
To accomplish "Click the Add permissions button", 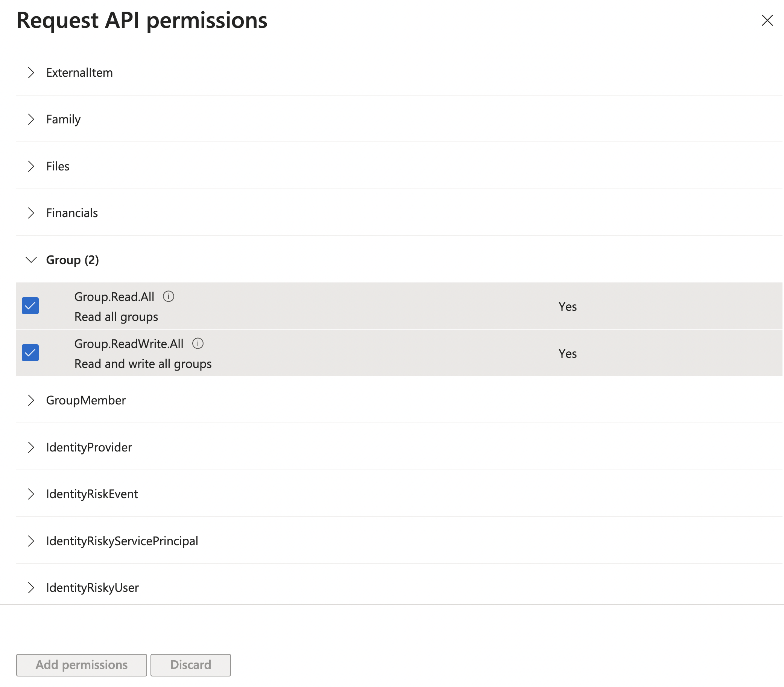I will [81, 665].
